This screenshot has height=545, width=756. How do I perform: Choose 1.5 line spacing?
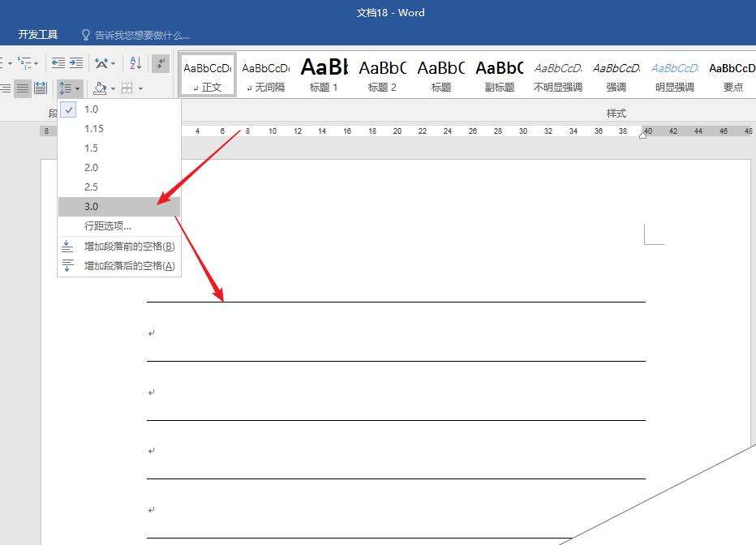click(119, 148)
